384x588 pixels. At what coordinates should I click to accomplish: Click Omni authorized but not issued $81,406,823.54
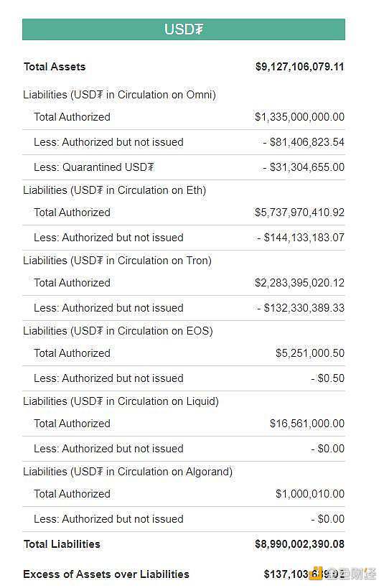(x=304, y=141)
